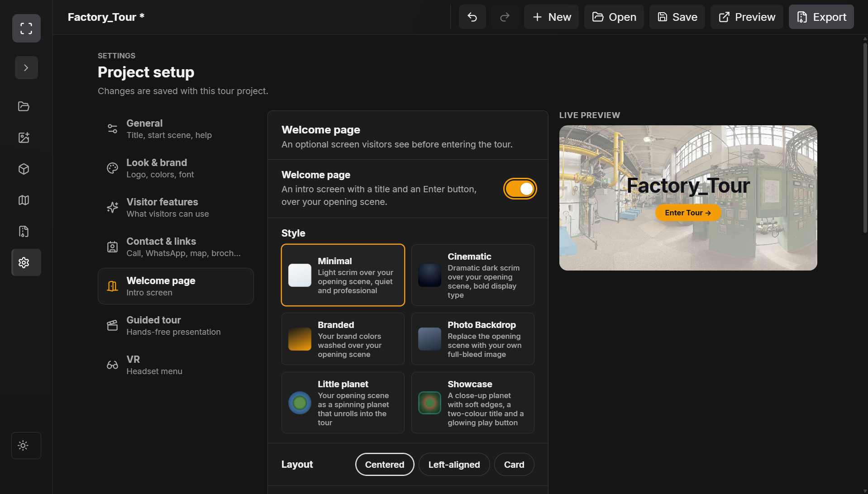Open the General settings section
This screenshot has height=494, width=868.
(x=176, y=129)
